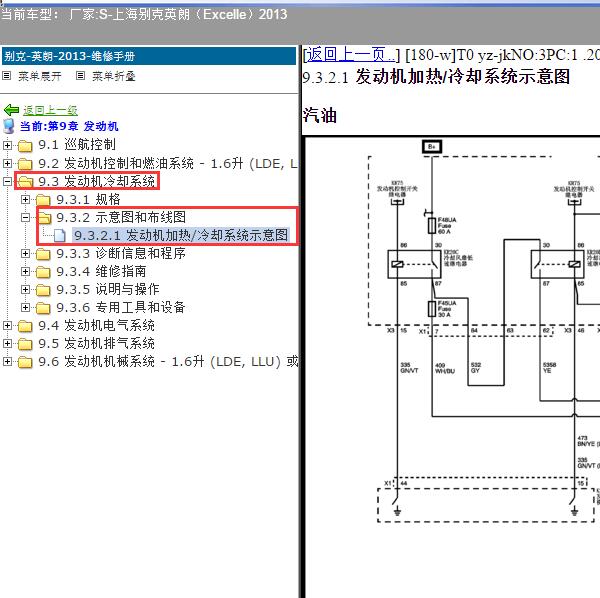This screenshot has height=598, width=600.
Task: Click the 返回上一级 link
Action: (50, 110)
